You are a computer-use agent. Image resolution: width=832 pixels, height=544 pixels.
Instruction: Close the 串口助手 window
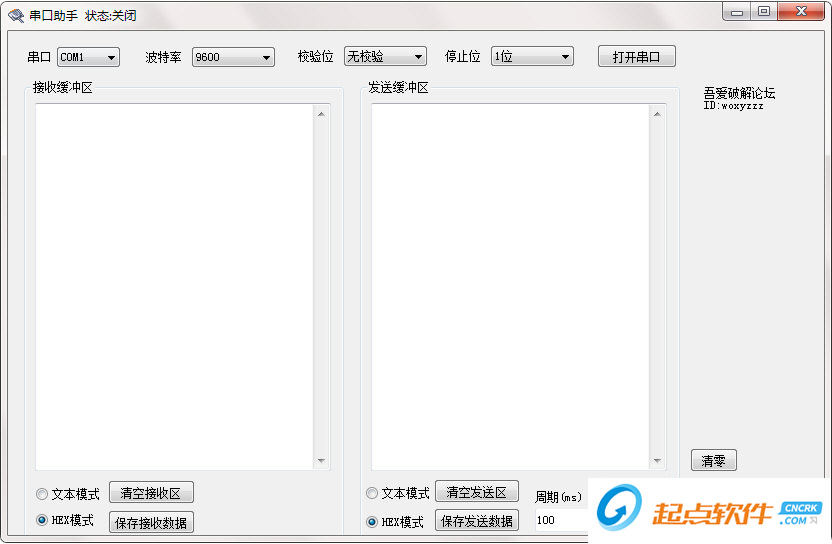pos(801,12)
